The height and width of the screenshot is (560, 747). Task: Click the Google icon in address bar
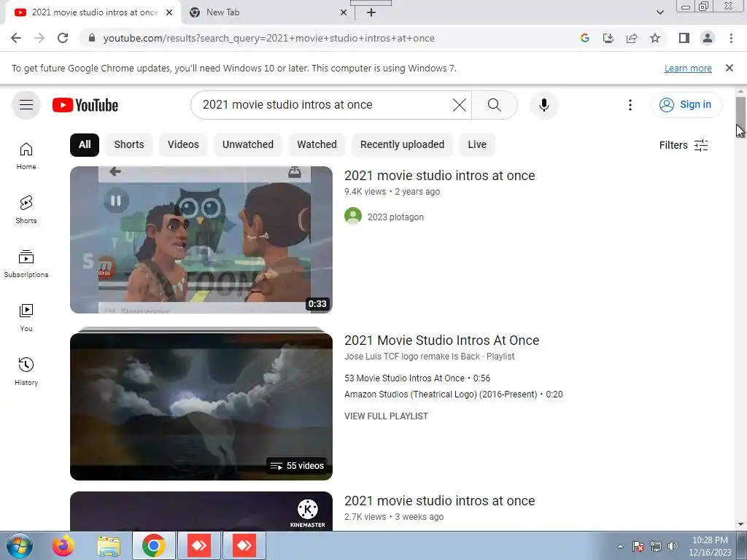[585, 38]
